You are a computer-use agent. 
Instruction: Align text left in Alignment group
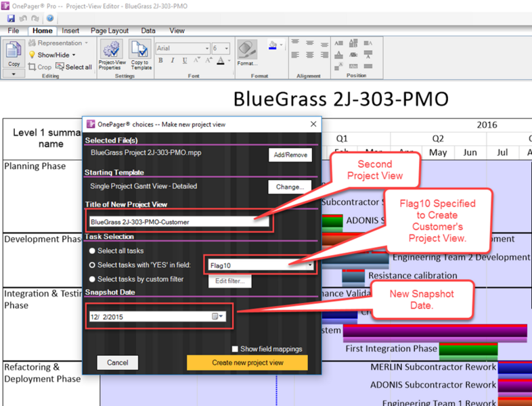click(x=295, y=55)
